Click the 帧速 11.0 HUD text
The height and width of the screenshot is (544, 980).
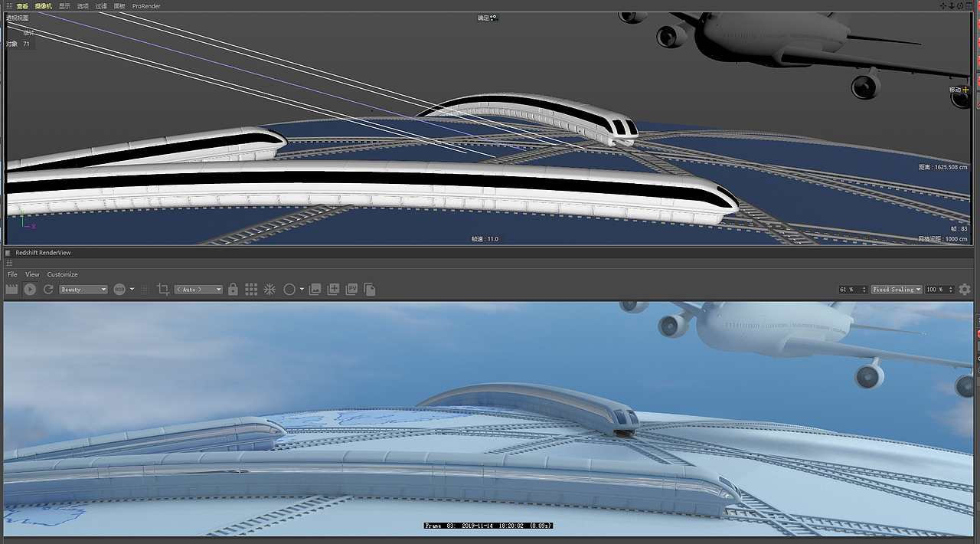click(485, 239)
